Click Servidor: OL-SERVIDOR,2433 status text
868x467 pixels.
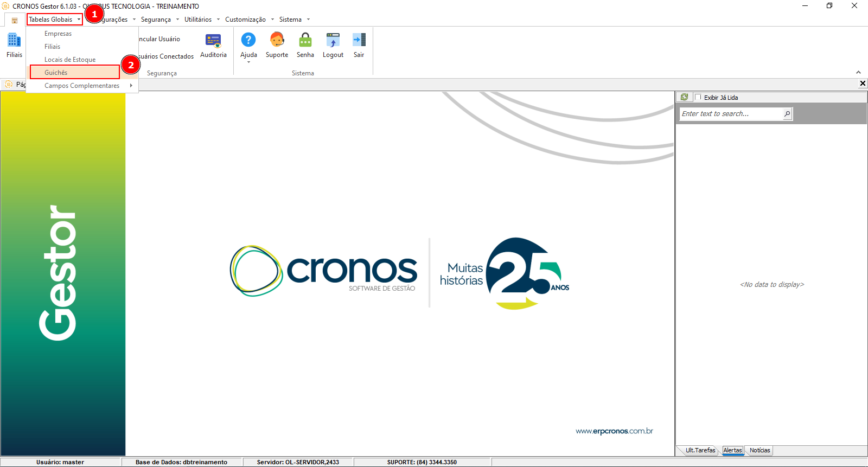298,462
